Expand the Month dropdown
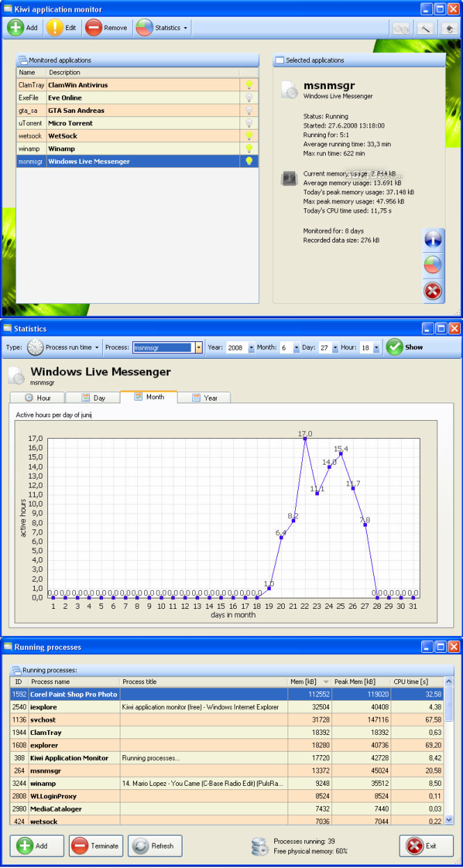Viewport: 463px width, 868px height. pyautogui.click(x=297, y=347)
